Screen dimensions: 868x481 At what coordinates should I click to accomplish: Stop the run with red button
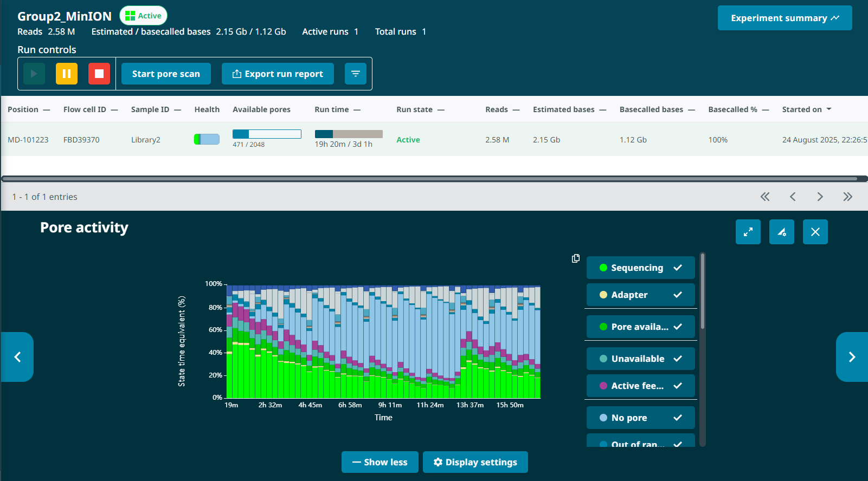(99, 74)
